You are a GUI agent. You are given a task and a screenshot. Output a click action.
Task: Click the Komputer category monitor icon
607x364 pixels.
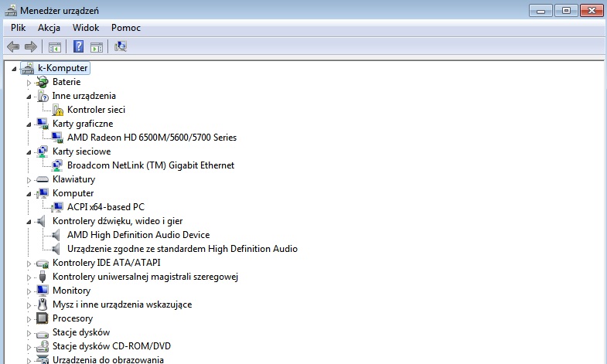point(42,193)
